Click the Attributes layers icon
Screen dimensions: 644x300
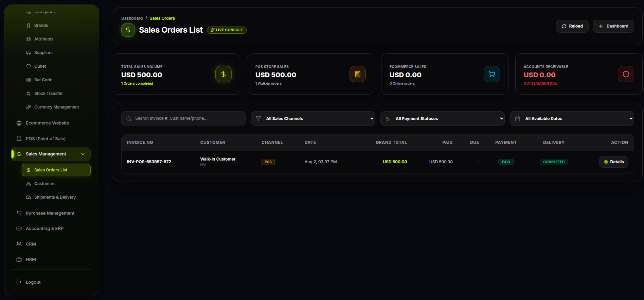click(x=29, y=39)
